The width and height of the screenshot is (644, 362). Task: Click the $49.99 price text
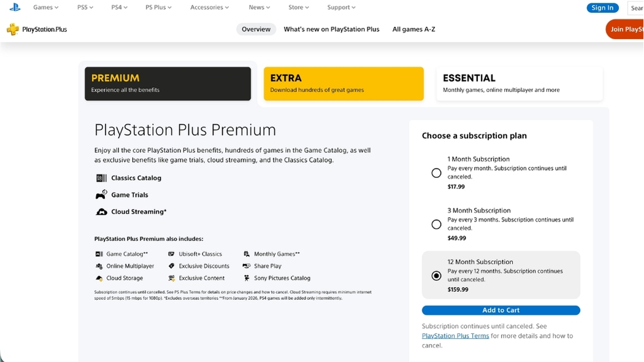[456, 238]
